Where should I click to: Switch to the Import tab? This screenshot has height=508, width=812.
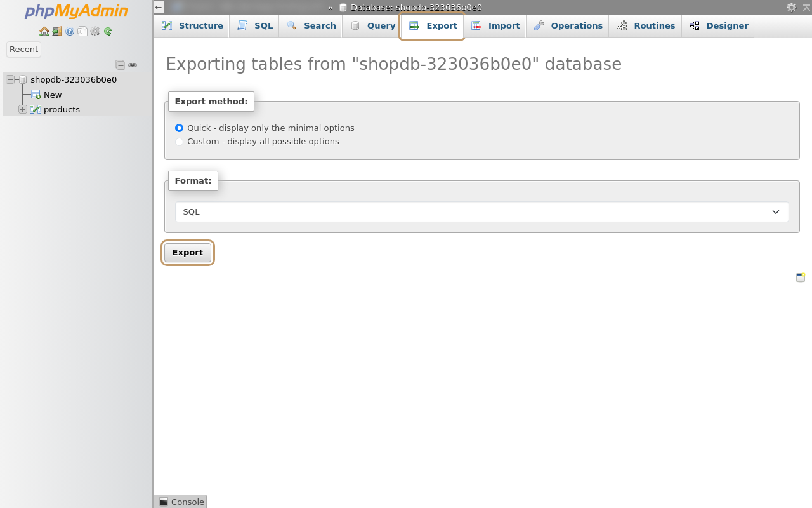[x=495, y=26]
